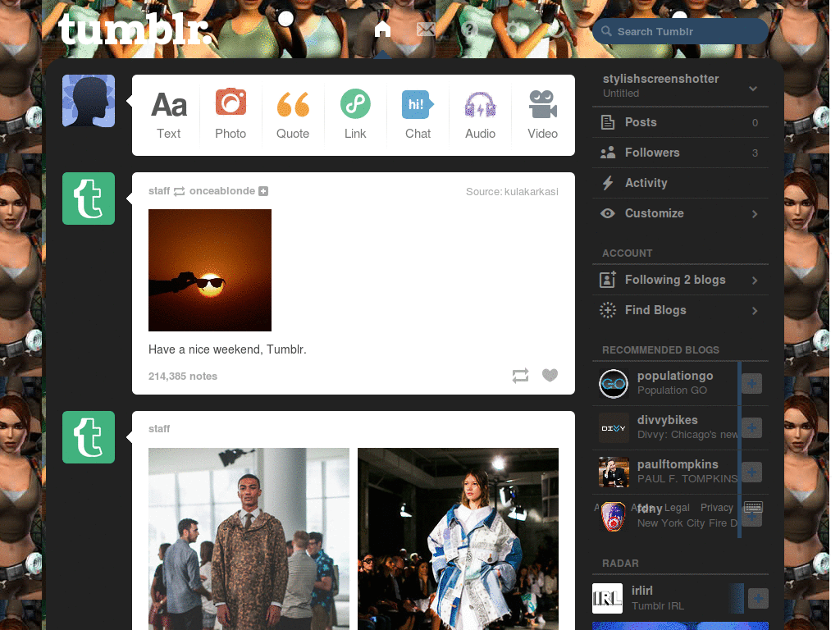Expand the Find Blogs chevron

(x=755, y=311)
